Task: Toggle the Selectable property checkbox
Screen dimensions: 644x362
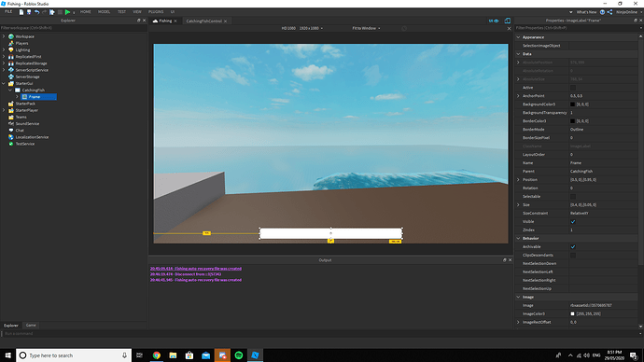Action: (x=573, y=196)
